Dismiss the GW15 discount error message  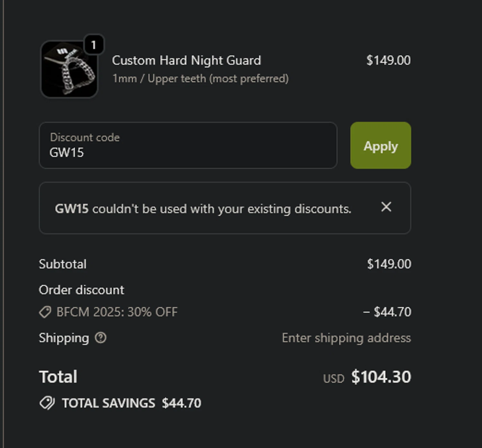click(386, 207)
